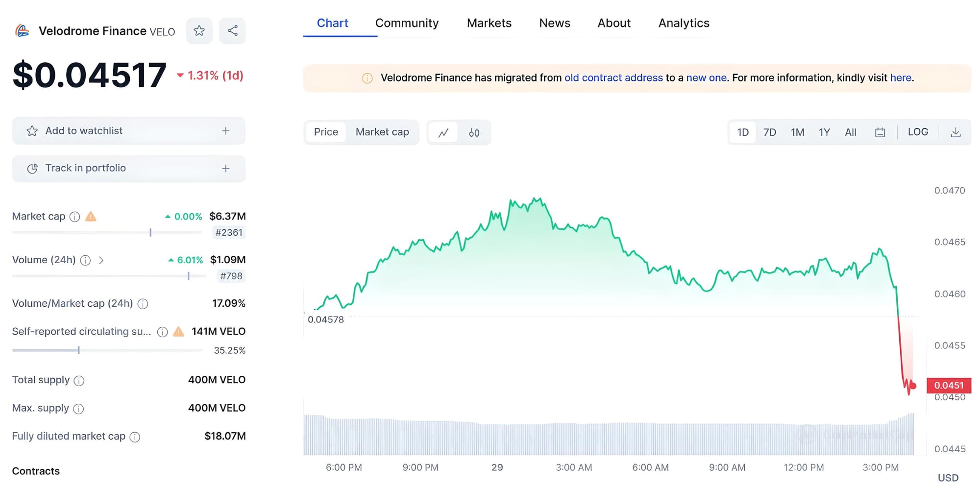Screen dimensions: 980x490
Task: Click the download chart data icon
Action: (955, 132)
